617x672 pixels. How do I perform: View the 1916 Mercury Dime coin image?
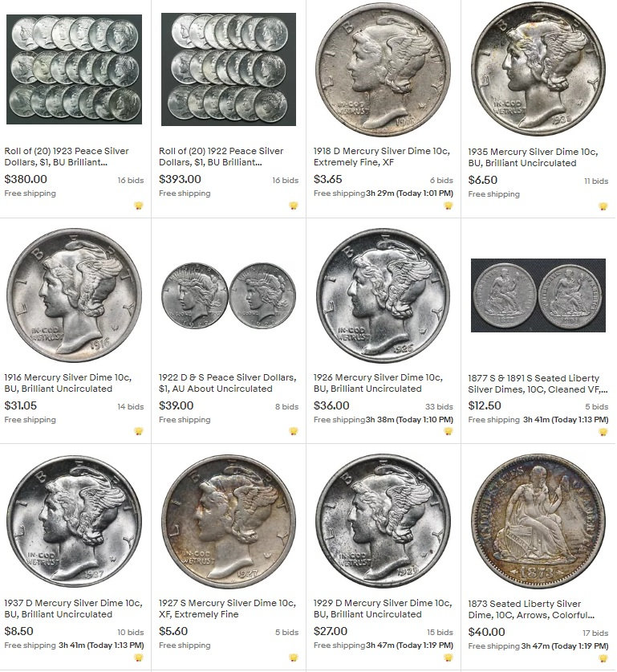coord(74,295)
